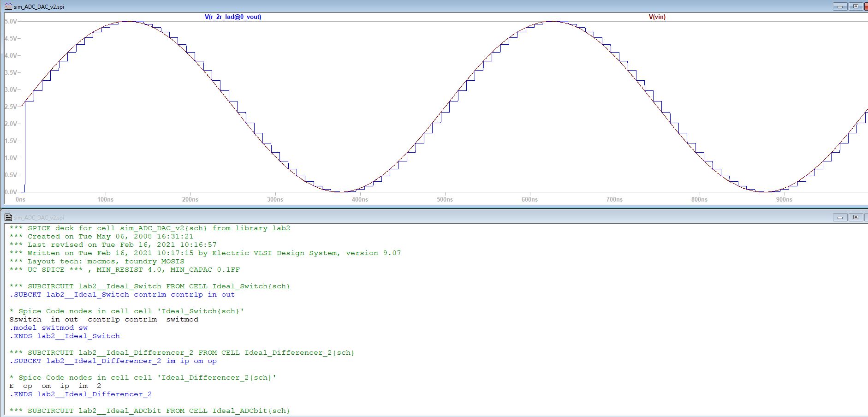Select the V(r_2r_lad@0_vout) trace label
The height and width of the screenshot is (417, 868).
(233, 17)
